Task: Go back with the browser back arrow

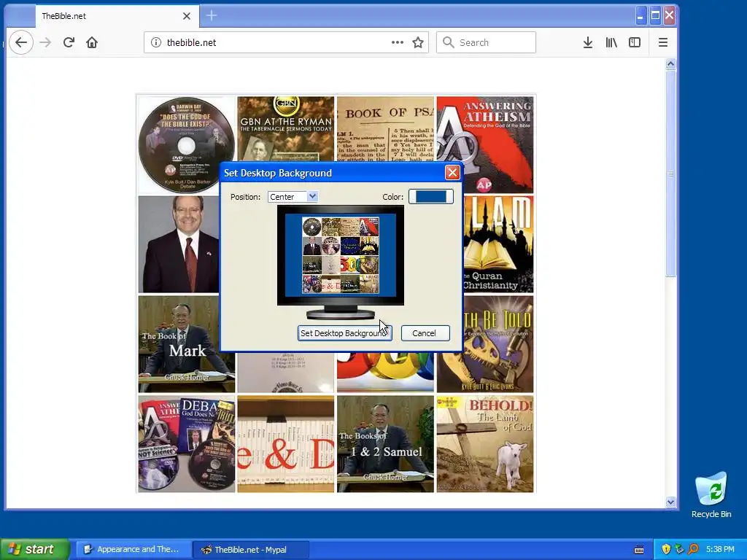Action: (21, 42)
